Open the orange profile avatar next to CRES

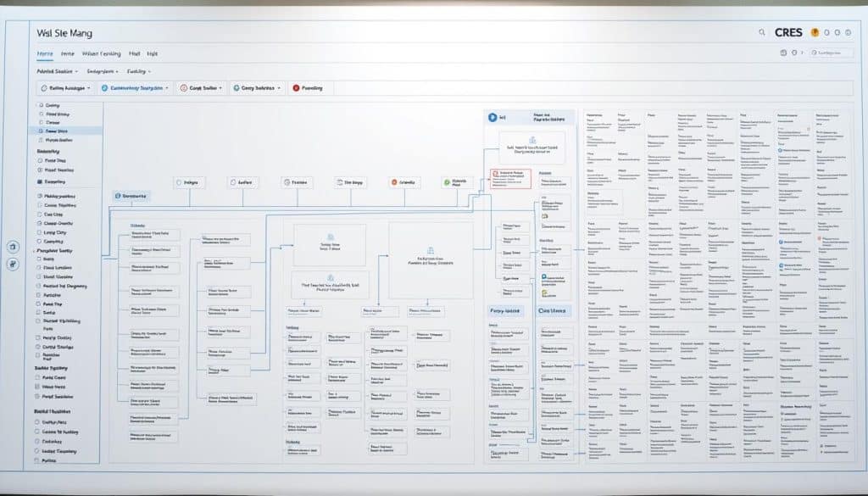[815, 33]
